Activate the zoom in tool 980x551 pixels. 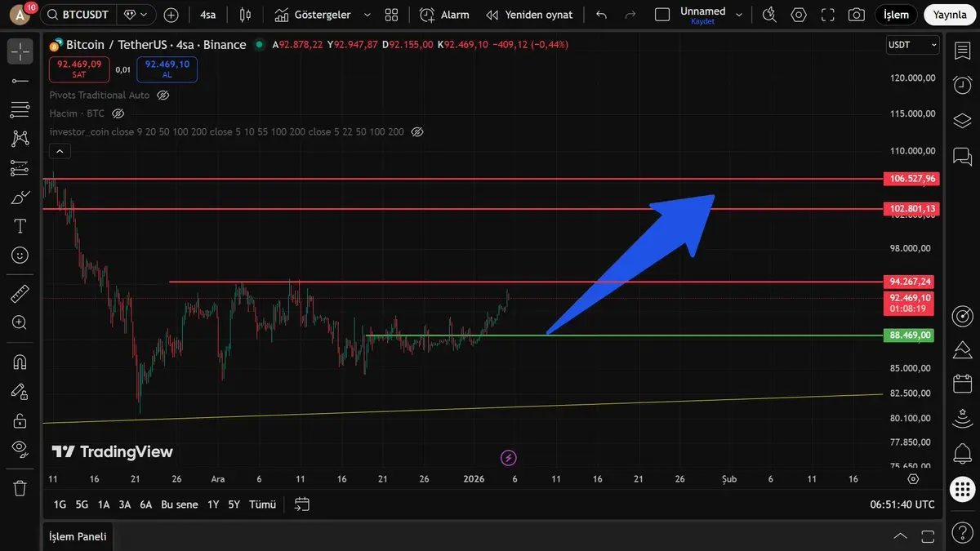pos(20,322)
